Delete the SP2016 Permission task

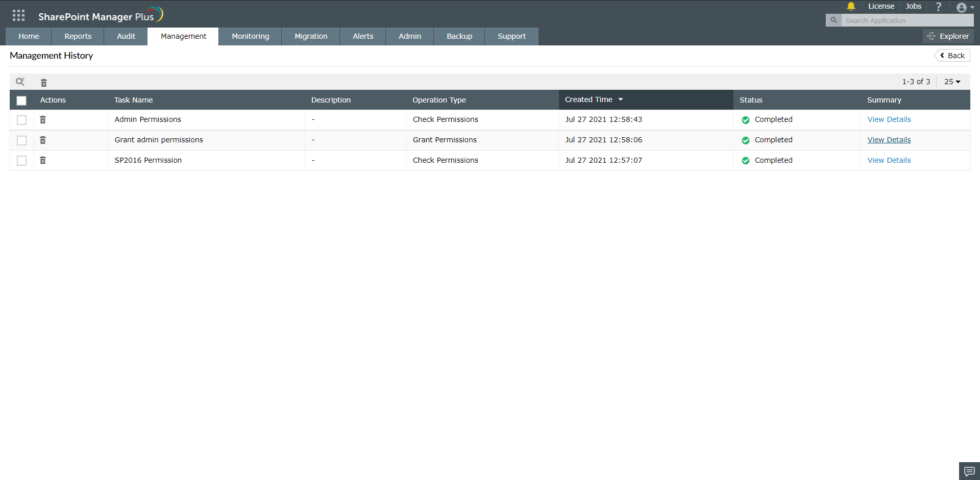tap(43, 161)
